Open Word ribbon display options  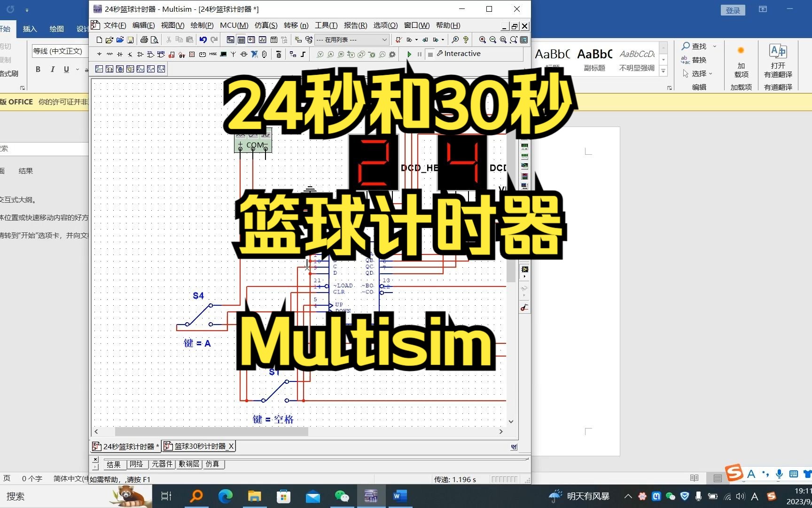point(763,9)
